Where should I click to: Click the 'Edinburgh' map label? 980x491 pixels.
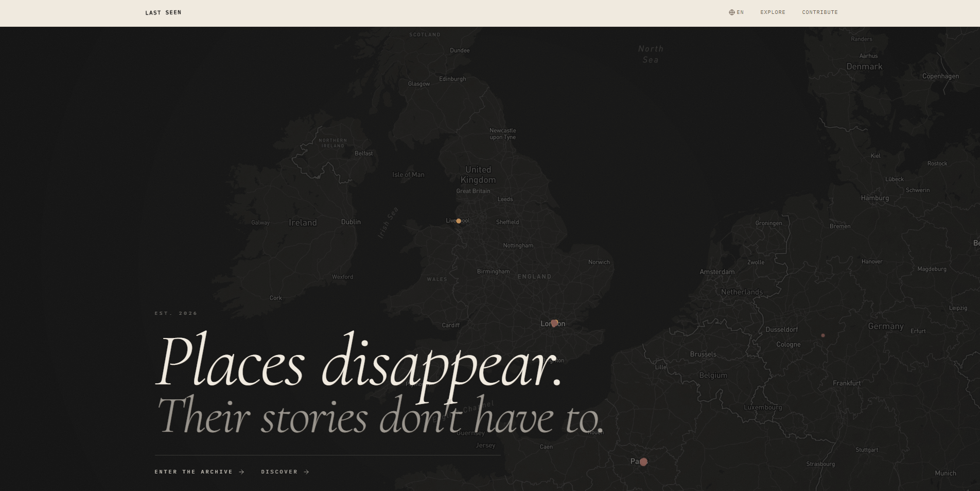tap(452, 79)
